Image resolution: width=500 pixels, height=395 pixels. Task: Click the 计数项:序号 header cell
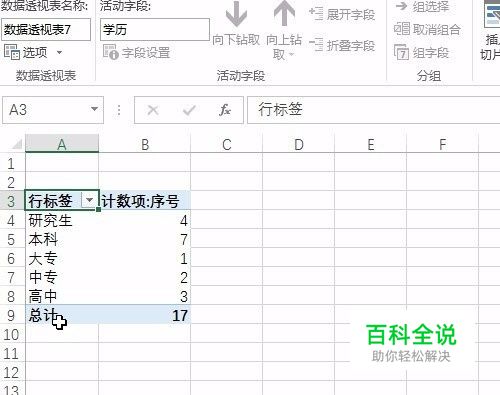pyautogui.click(x=145, y=200)
